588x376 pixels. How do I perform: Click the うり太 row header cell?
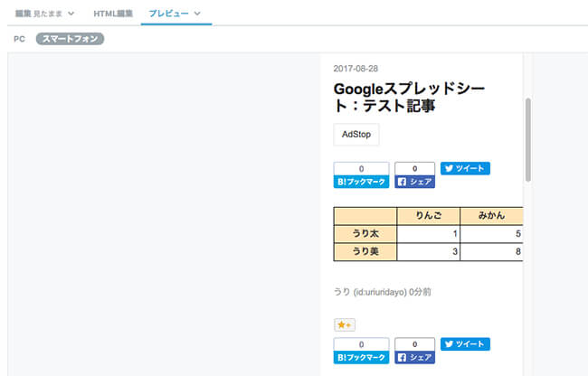(x=365, y=234)
